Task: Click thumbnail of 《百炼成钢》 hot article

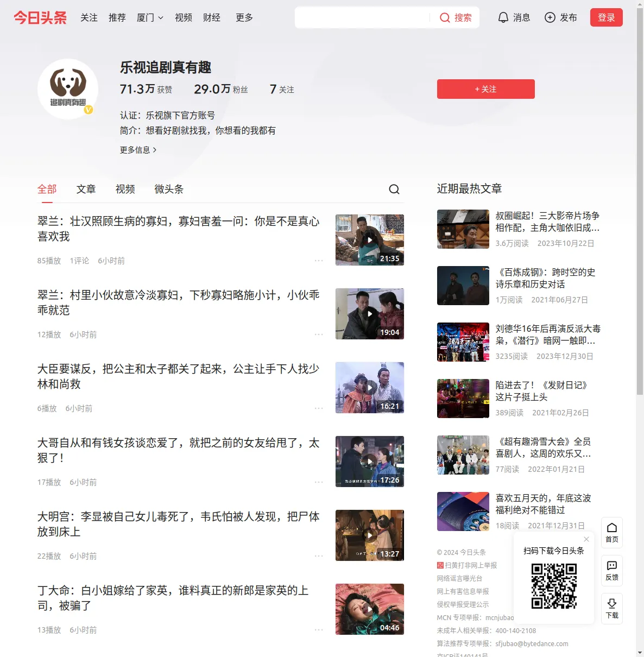Action: point(463,286)
